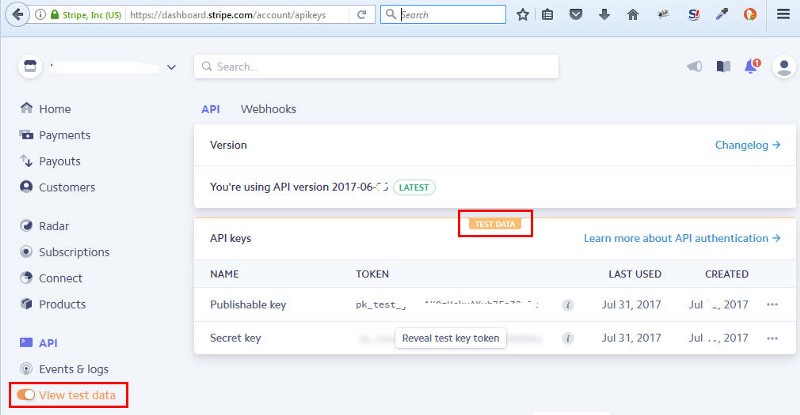
Task: Open the user profile avatar
Action: point(784,66)
